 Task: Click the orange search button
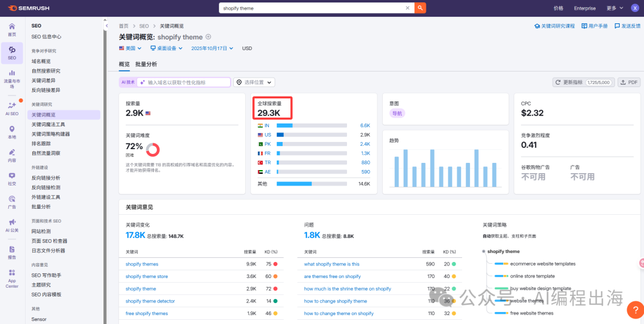click(420, 8)
